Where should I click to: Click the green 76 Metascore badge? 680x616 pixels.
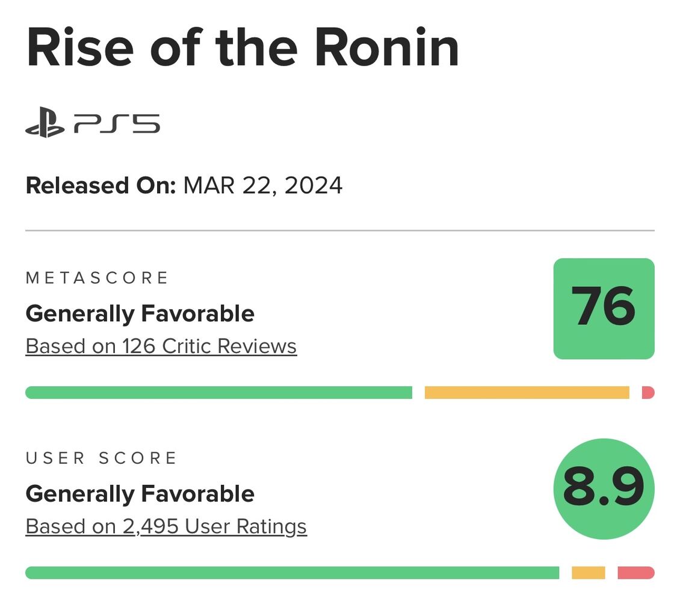(604, 308)
